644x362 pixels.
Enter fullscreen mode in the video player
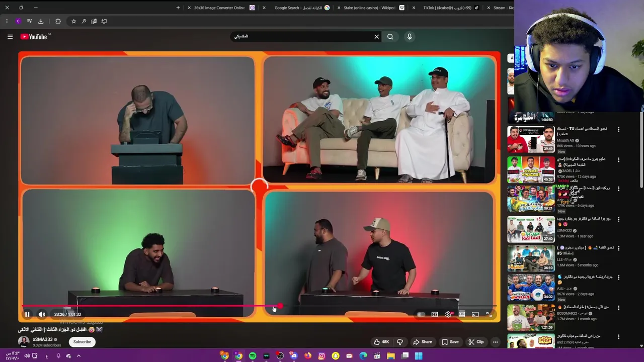coord(489,314)
